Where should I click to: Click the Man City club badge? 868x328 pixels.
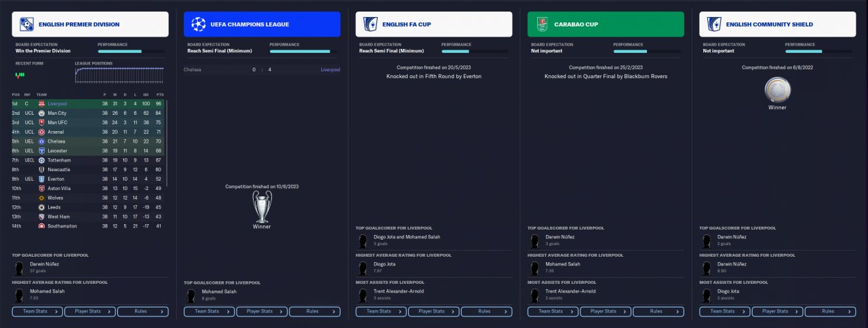point(41,113)
